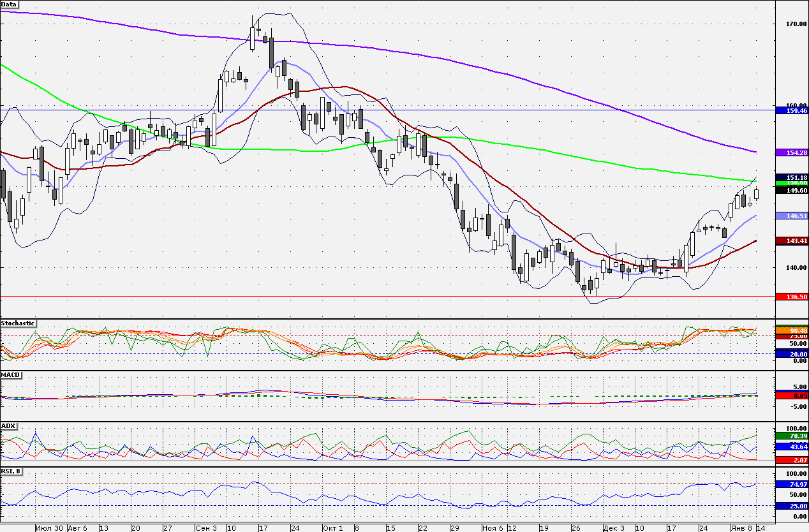Open the Data panel header
Image resolution: width=809 pixels, height=532 pixels.
(x=9, y=4)
